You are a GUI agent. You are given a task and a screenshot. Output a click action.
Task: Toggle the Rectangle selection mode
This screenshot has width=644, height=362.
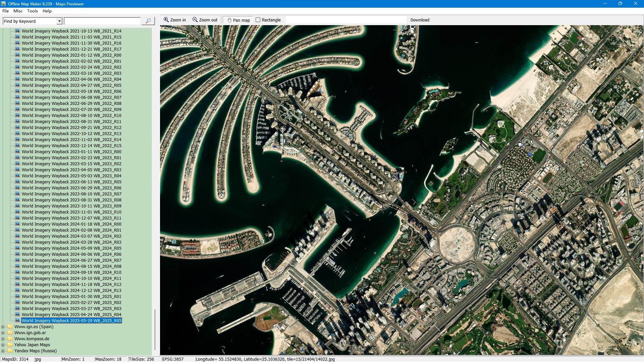click(268, 20)
